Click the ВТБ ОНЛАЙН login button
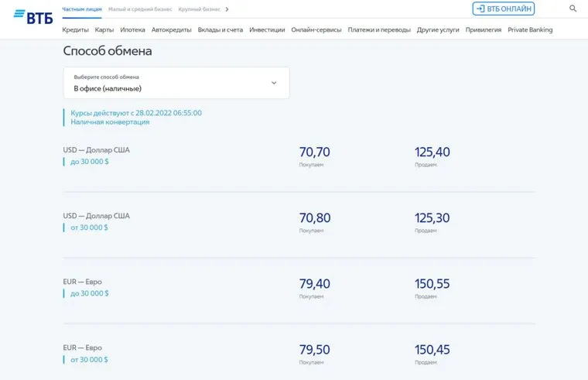This screenshot has height=380, width=588. (503, 9)
